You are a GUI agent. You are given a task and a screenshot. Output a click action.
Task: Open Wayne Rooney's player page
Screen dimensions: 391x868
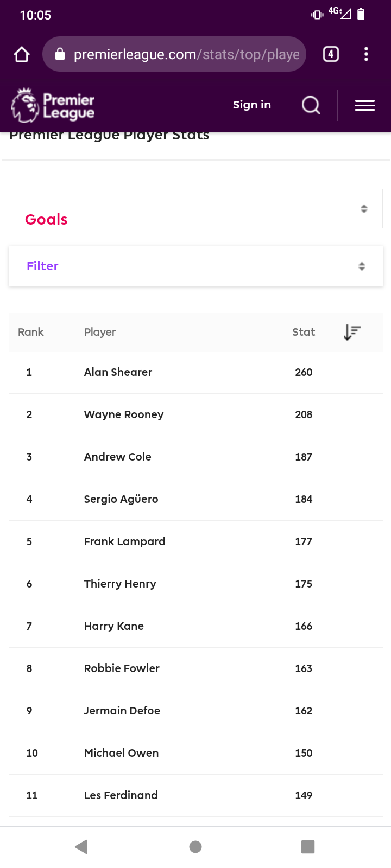tap(124, 414)
